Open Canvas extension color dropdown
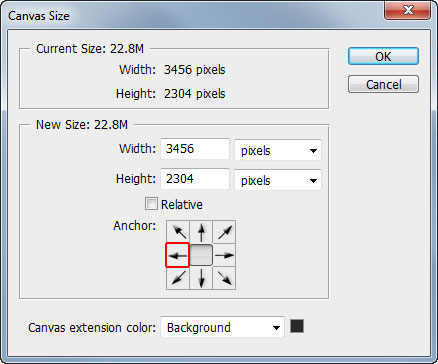The height and width of the screenshot is (364, 438). (222, 327)
